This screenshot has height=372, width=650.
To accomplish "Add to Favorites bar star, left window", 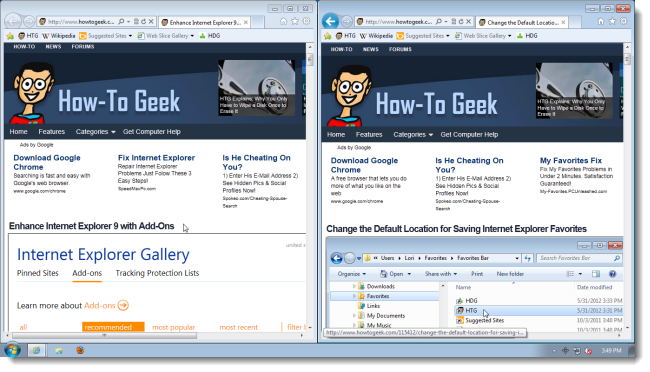I will coord(10,36).
